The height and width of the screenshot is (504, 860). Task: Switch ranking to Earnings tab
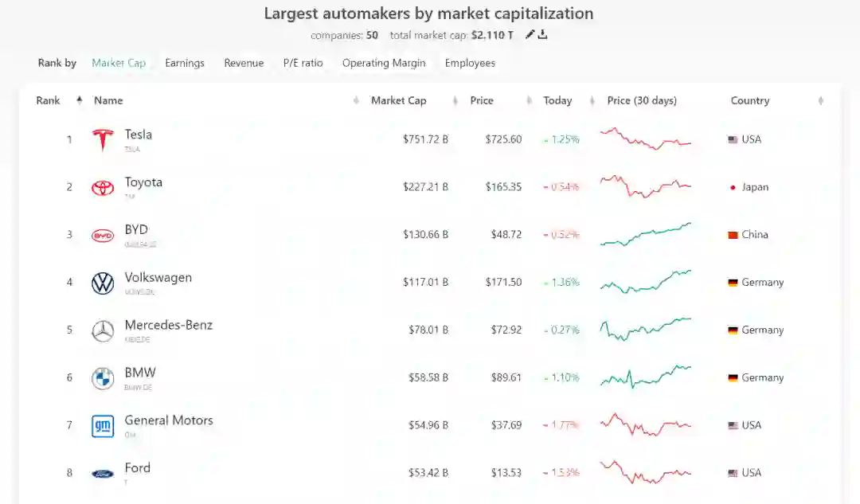coord(185,63)
